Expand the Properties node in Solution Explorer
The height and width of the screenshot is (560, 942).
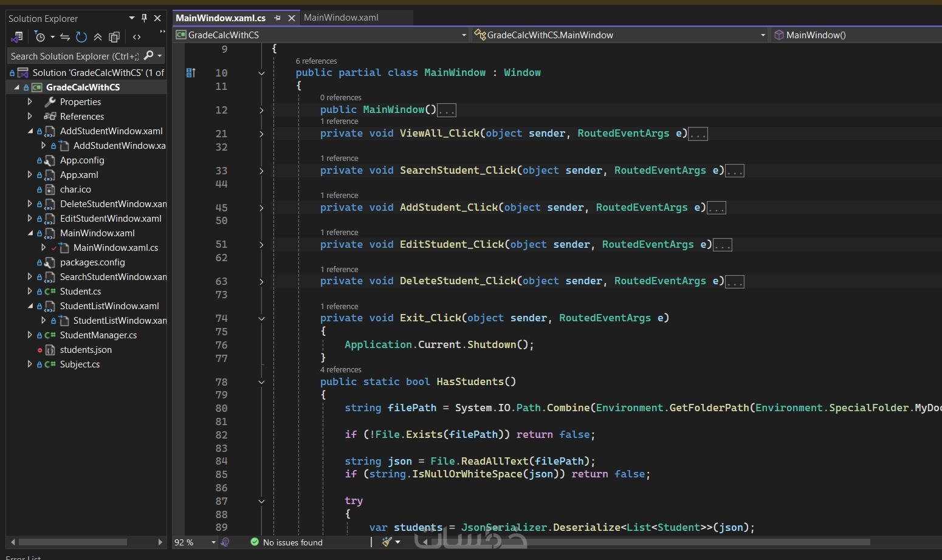tap(30, 102)
